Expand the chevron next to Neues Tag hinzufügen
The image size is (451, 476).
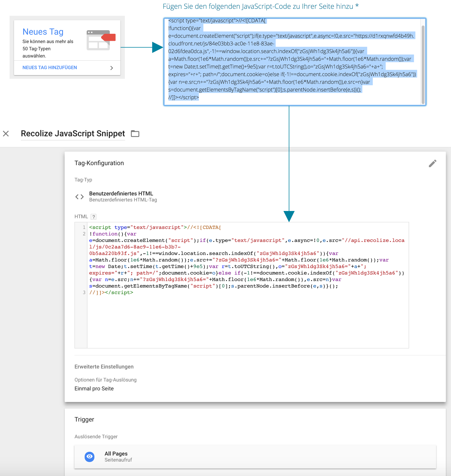click(112, 68)
